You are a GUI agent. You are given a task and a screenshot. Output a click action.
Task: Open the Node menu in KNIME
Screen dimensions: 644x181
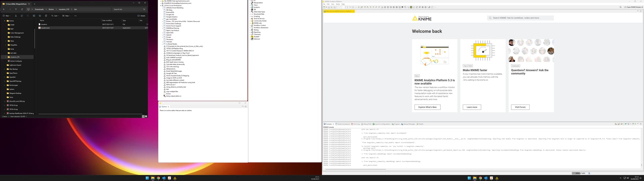click(x=338, y=4)
